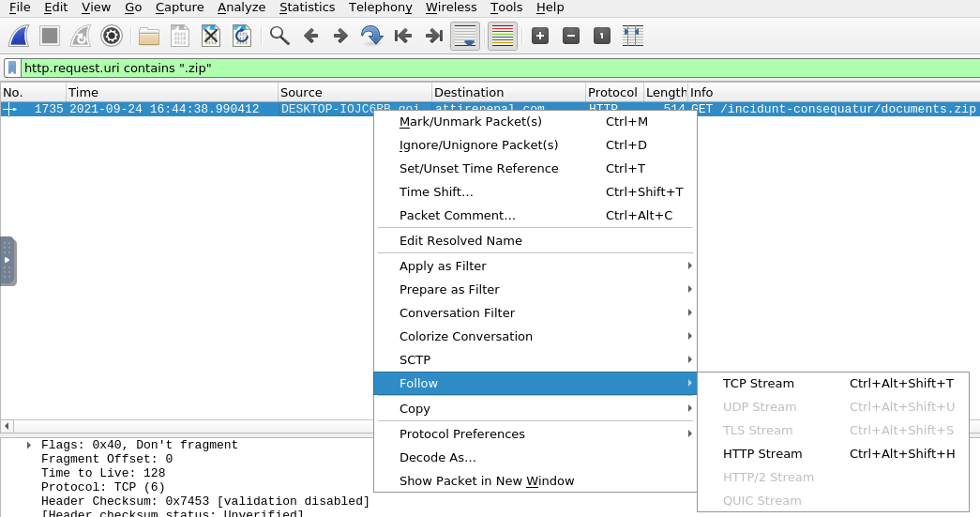Expand the Copy submenu

[535, 408]
